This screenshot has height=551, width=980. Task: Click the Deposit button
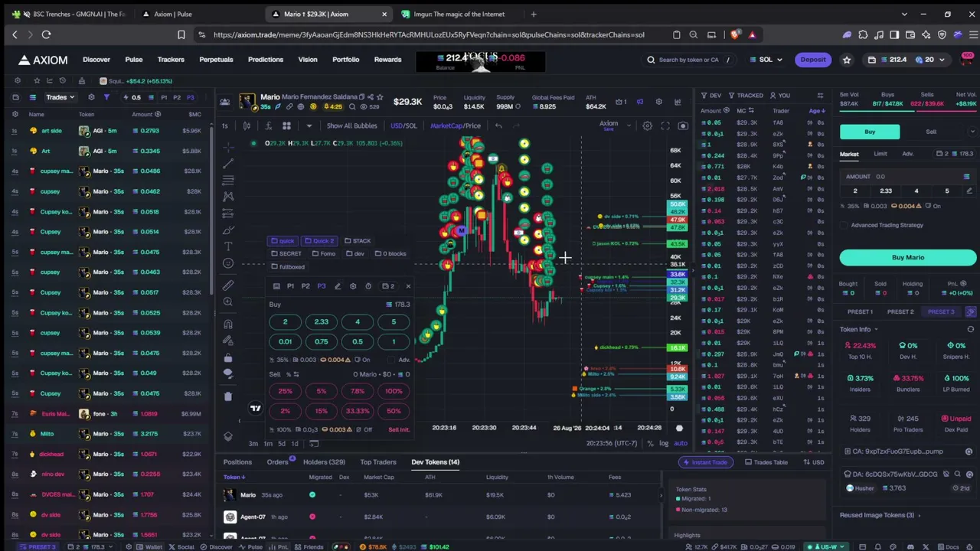pos(813,60)
